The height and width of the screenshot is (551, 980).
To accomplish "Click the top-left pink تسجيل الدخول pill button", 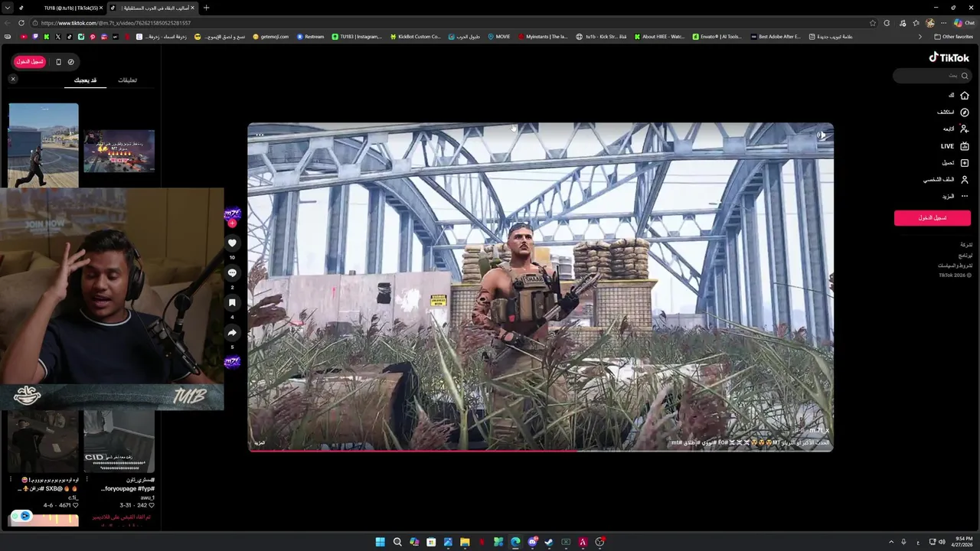I will [30, 62].
